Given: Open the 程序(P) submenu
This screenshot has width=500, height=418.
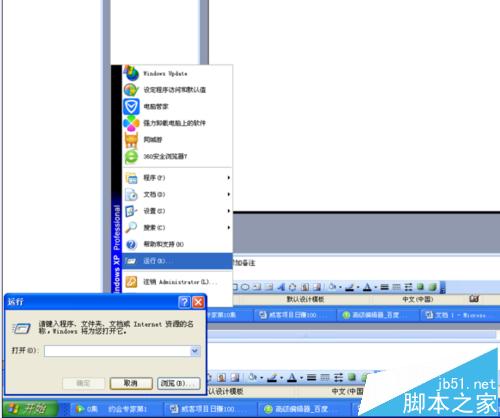Looking at the screenshot, I should point(177,178).
